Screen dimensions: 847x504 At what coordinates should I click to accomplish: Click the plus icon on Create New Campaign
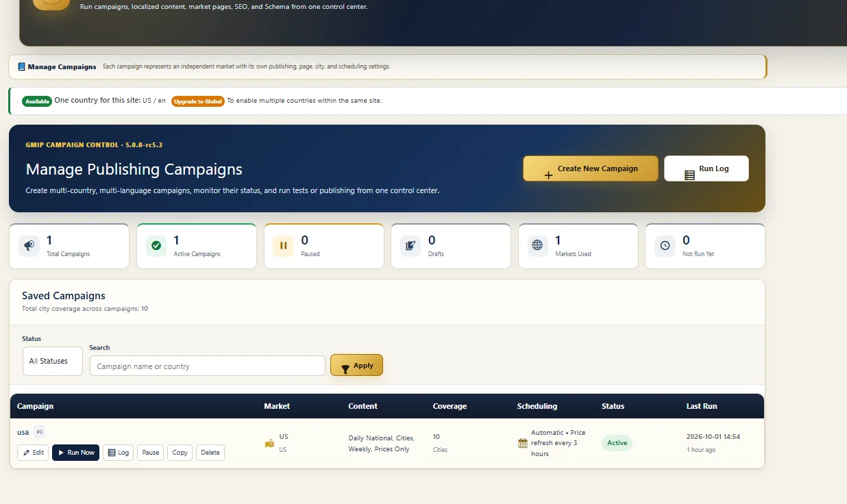(548, 175)
